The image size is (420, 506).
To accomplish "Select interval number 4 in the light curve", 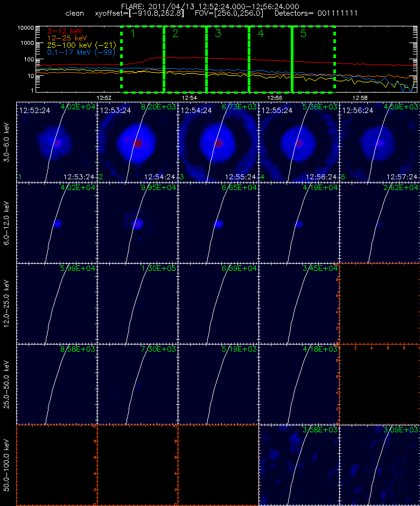I will click(261, 33).
